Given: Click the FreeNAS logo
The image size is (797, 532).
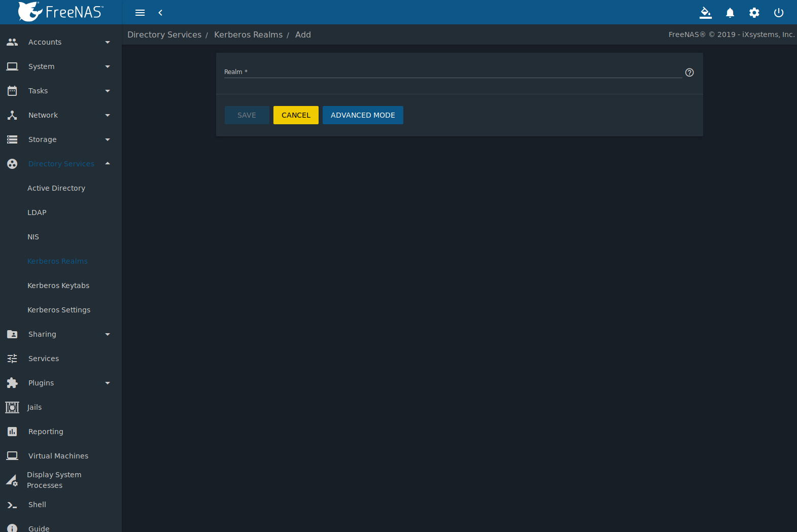Looking at the screenshot, I should coord(60,12).
